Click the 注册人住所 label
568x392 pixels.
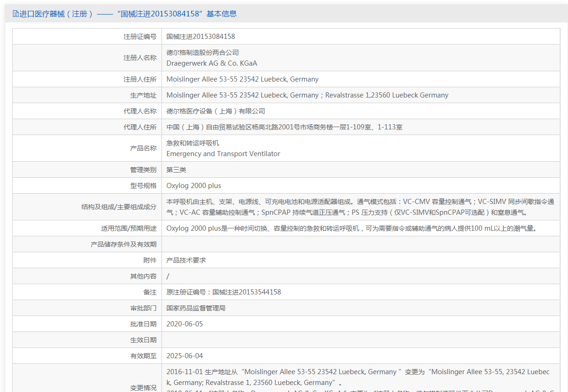coord(140,79)
